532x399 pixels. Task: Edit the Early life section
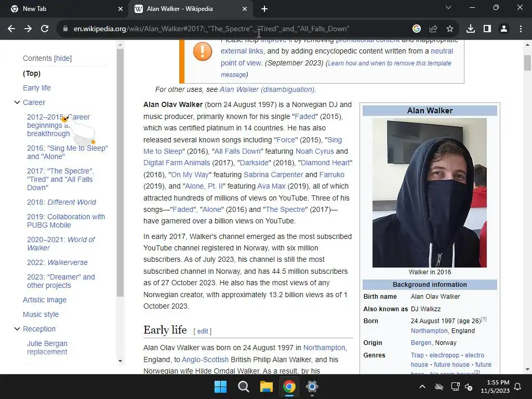tap(202, 331)
